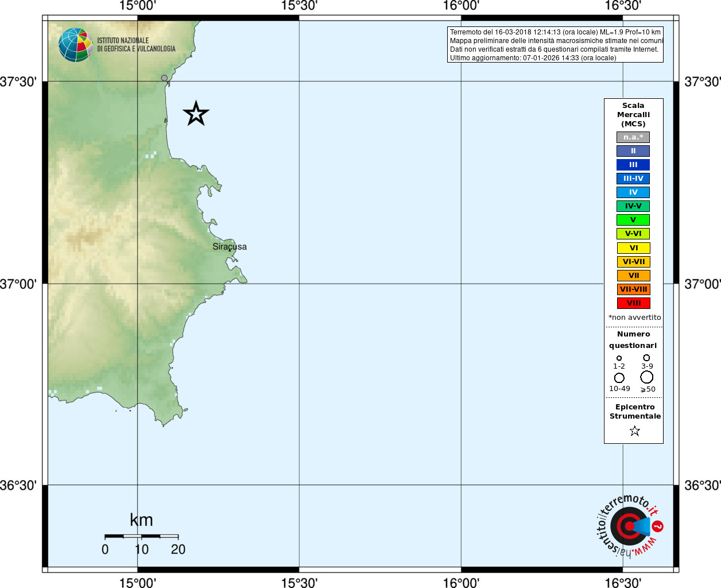Image resolution: width=721 pixels, height=588 pixels.
Task: Click the bottom 16°00' longitude label
Action: [461, 582]
